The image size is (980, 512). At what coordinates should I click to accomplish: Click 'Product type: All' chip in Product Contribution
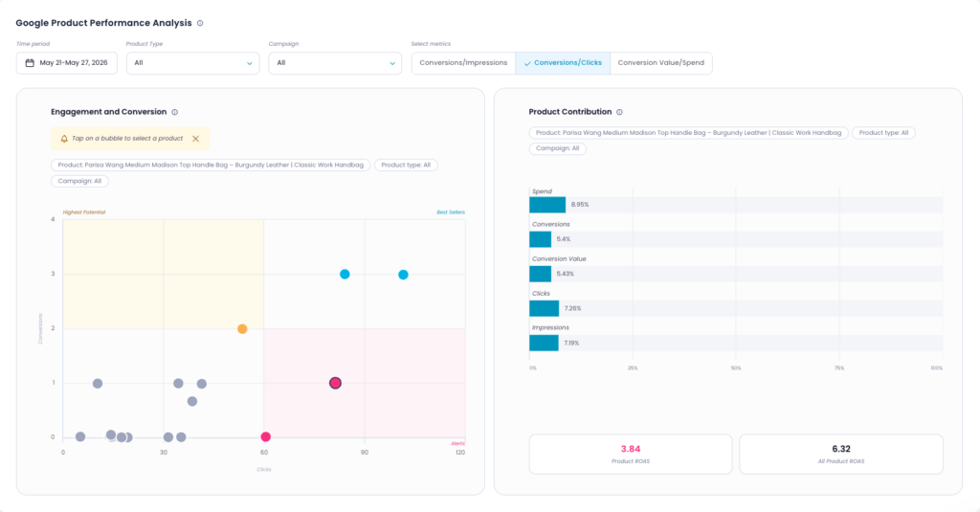click(883, 132)
